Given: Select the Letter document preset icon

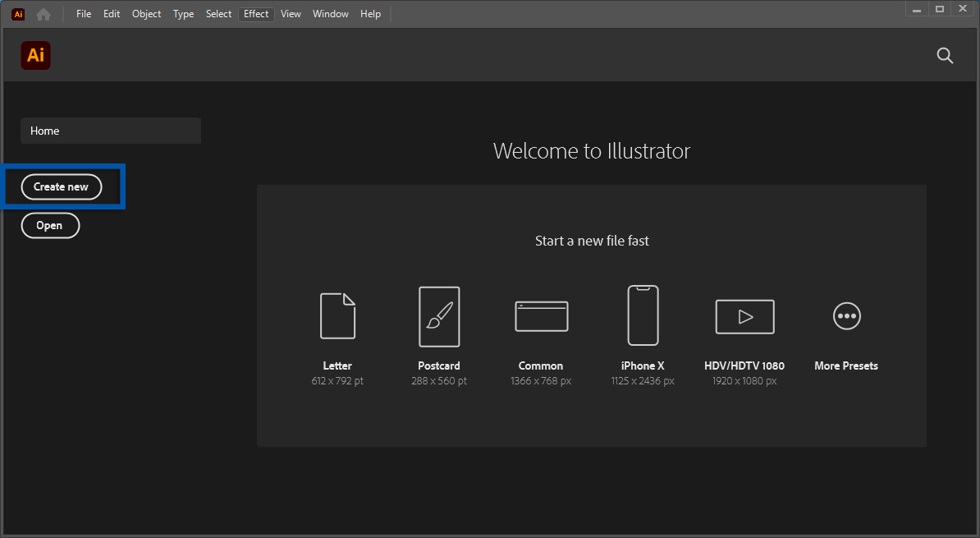Looking at the screenshot, I should 337,316.
